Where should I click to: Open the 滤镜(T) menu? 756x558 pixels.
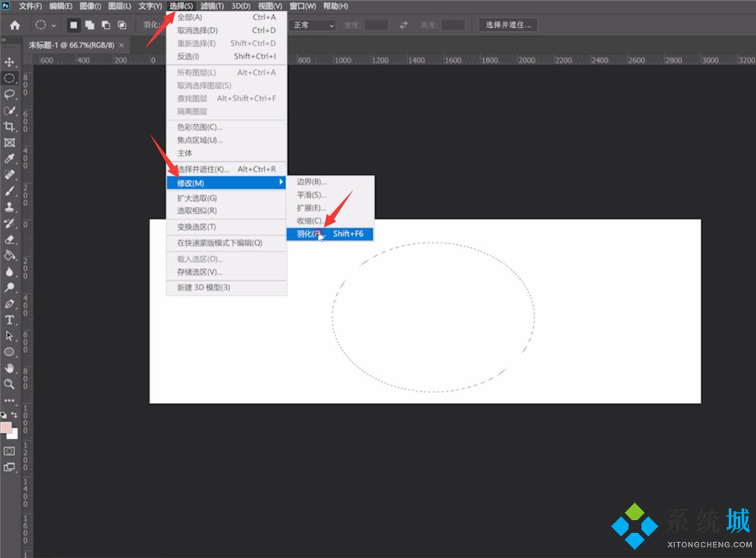[212, 6]
